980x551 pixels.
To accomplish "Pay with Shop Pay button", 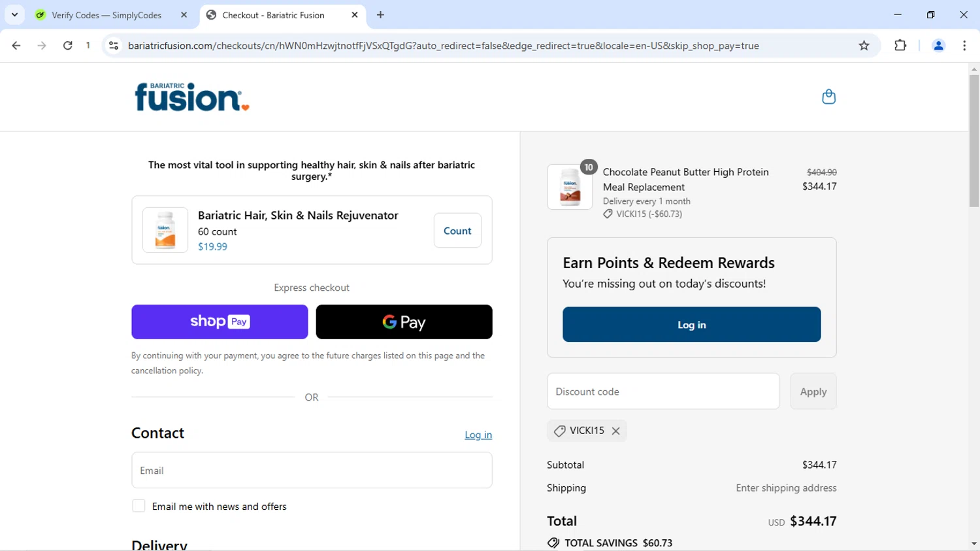I will click(220, 322).
